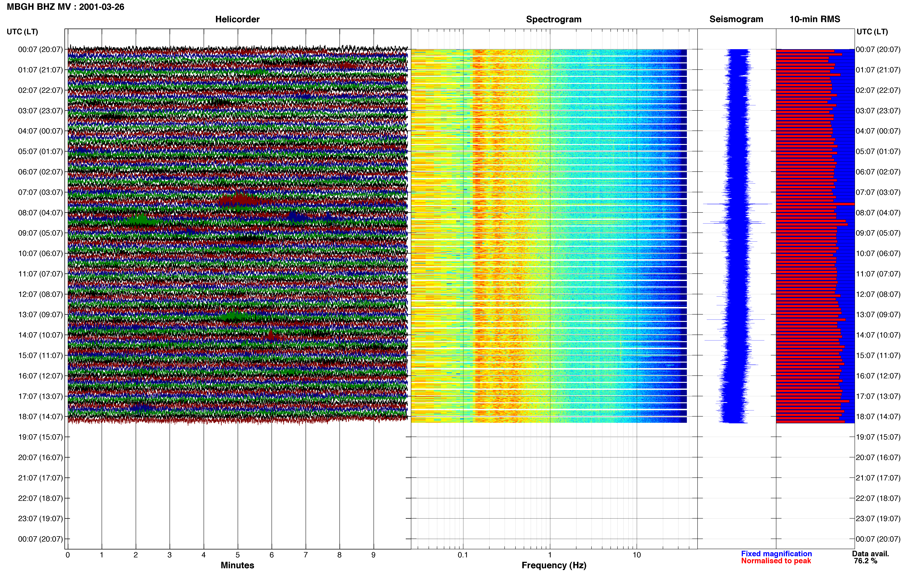Click the '76.2 %' data availability value
The height and width of the screenshot is (578, 924).
tap(865, 561)
